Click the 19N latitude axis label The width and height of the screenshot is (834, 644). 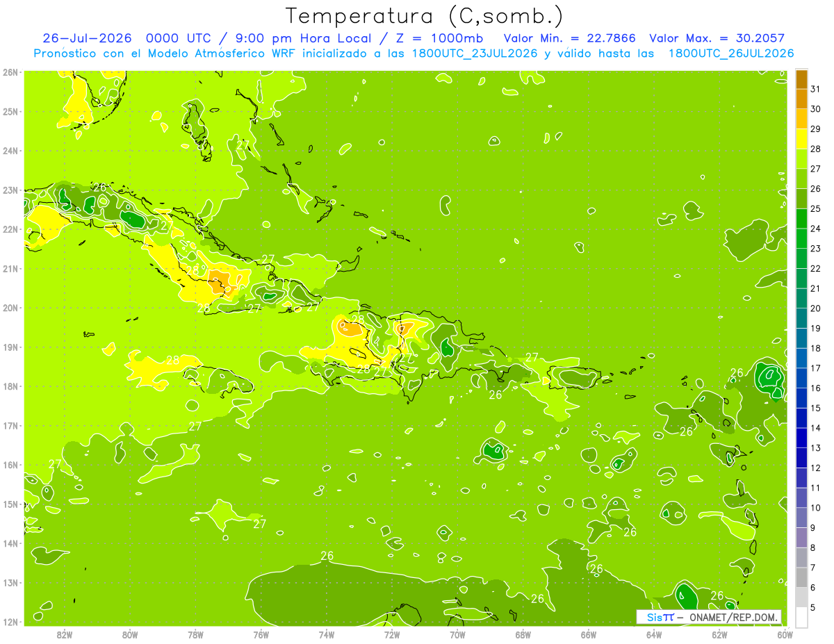point(10,347)
